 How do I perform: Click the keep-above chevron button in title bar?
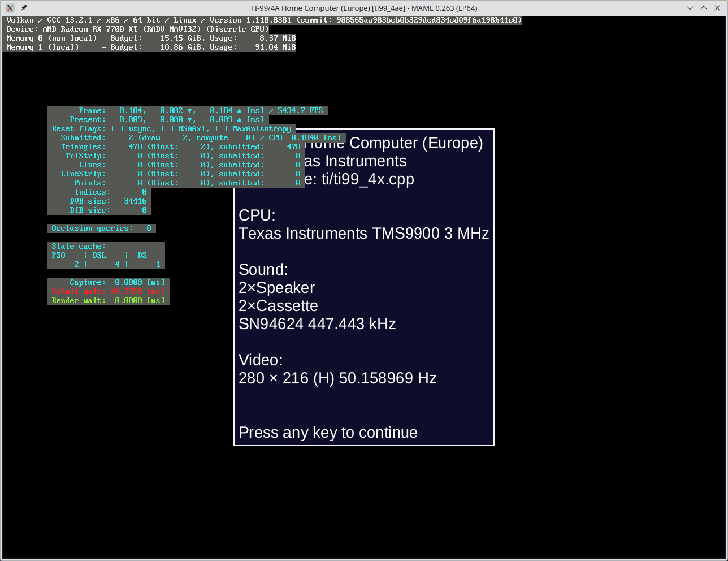click(x=704, y=8)
